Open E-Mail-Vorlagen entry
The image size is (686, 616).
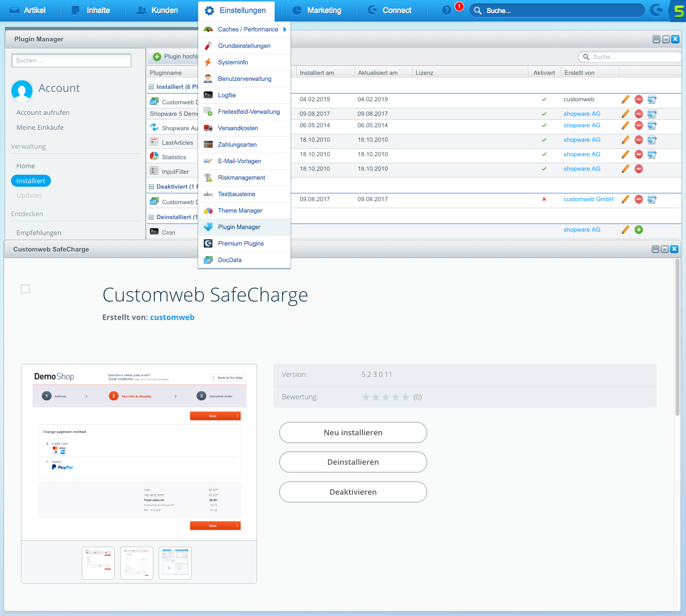[244, 161]
